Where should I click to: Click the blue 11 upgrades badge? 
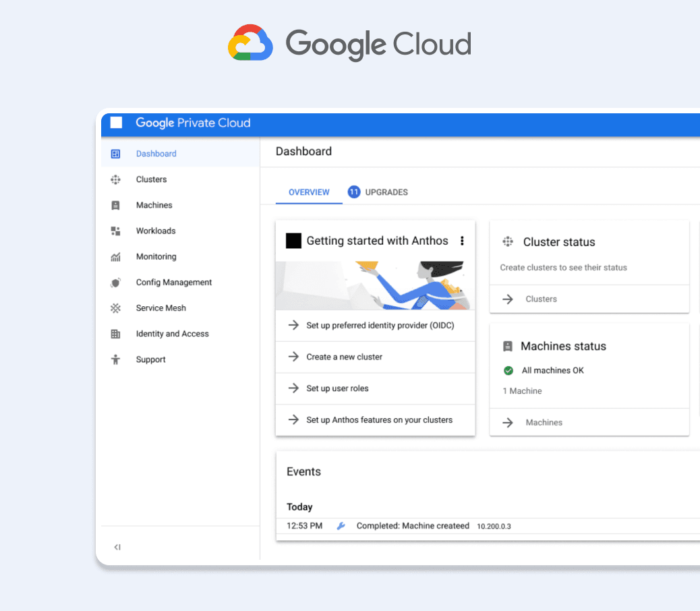click(354, 192)
